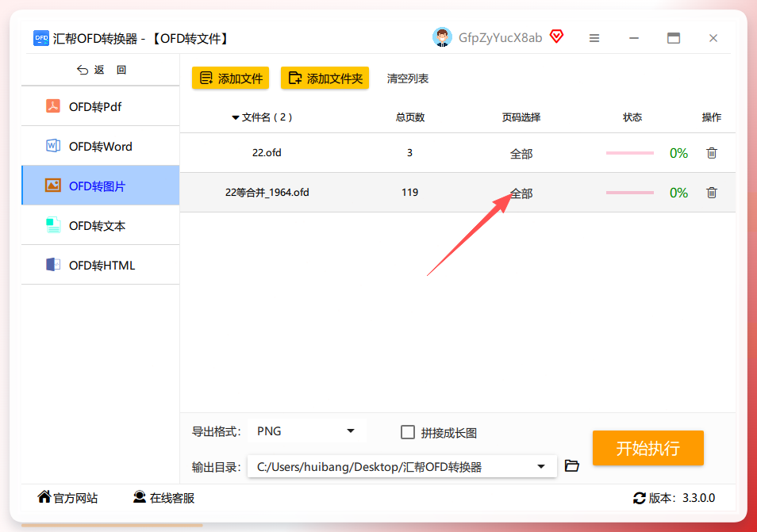Switch to OFD转文本 tab
This screenshot has width=757, height=532.
(x=101, y=225)
